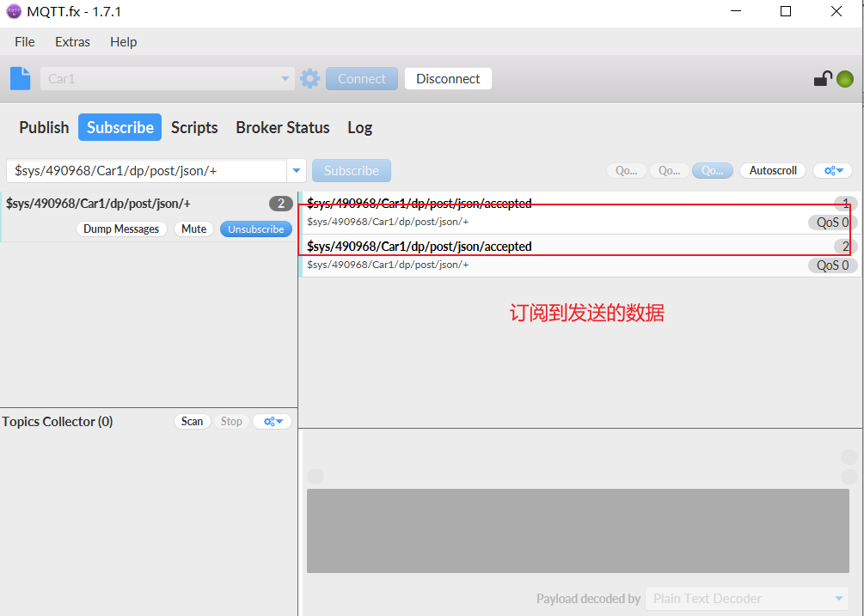The image size is (864, 616).
Task: Click the subscribe topic input field
Action: tap(146, 171)
